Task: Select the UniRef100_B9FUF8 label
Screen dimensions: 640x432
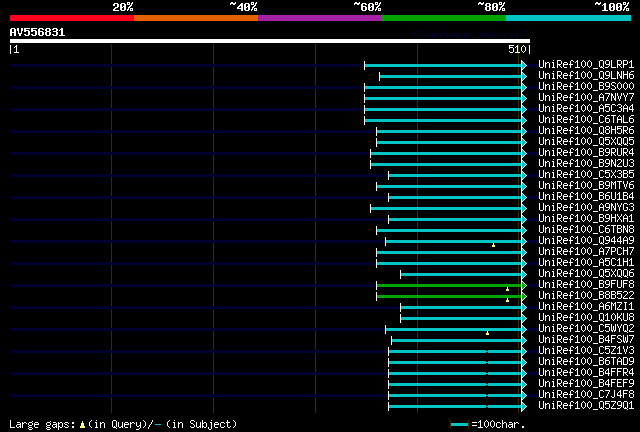Action: [x=586, y=285]
